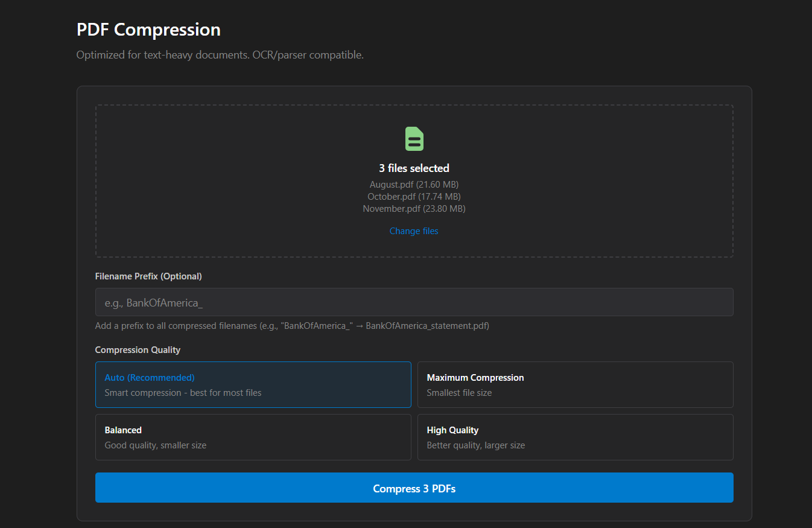Viewport: 812px width, 528px height.
Task: Click the Compression Quality section label
Action: point(138,350)
